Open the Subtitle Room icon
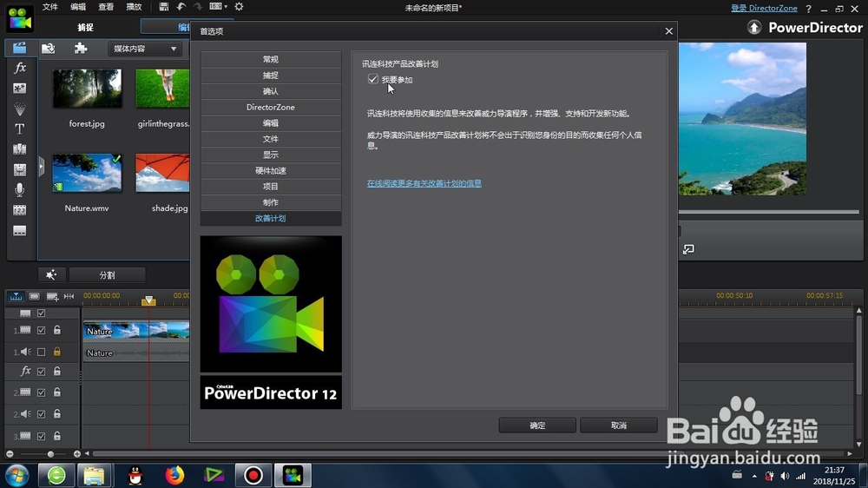The image size is (868, 488). [19, 230]
